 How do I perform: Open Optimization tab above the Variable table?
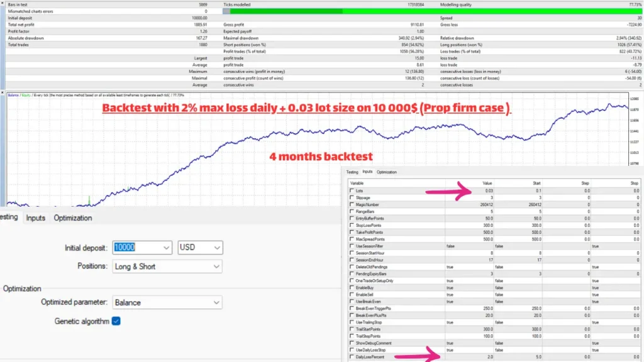(387, 172)
